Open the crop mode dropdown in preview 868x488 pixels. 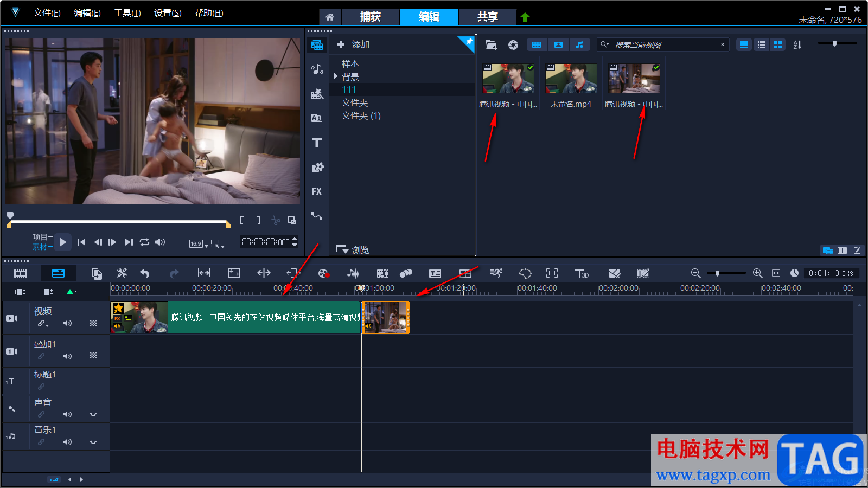coord(218,244)
